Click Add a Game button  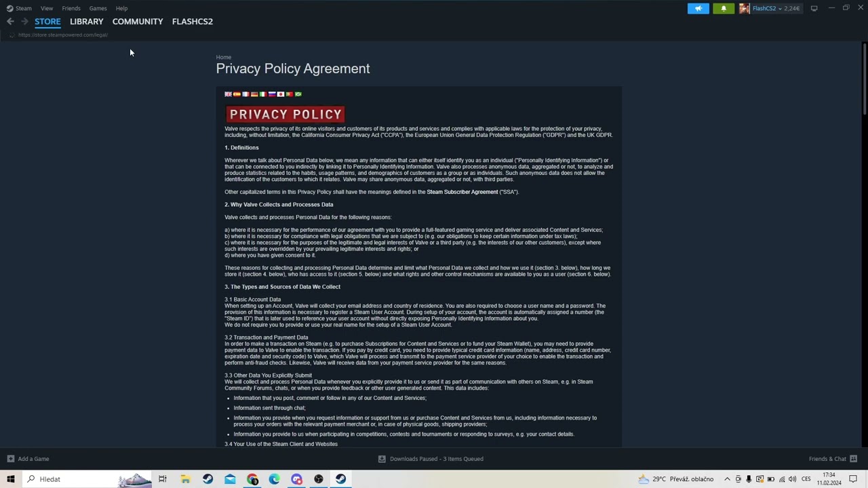[x=28, y=459]
